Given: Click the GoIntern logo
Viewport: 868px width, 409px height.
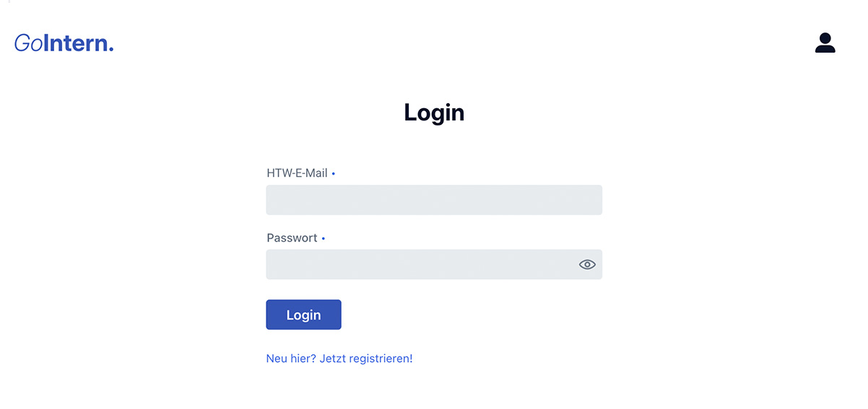Looking at the screenshot, I should click(64, 44).
